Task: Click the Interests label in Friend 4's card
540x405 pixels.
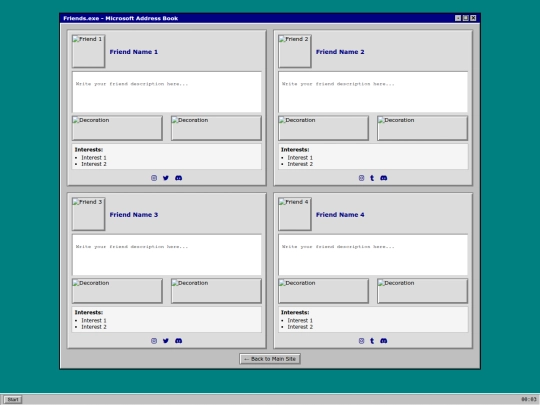Action: click(x=295, y=313)
